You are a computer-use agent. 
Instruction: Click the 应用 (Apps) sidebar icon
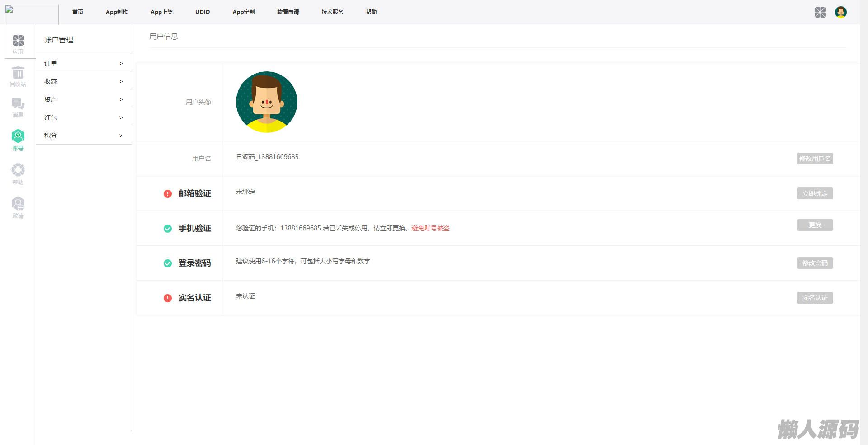pyautogui.click(x=18, y=41)
